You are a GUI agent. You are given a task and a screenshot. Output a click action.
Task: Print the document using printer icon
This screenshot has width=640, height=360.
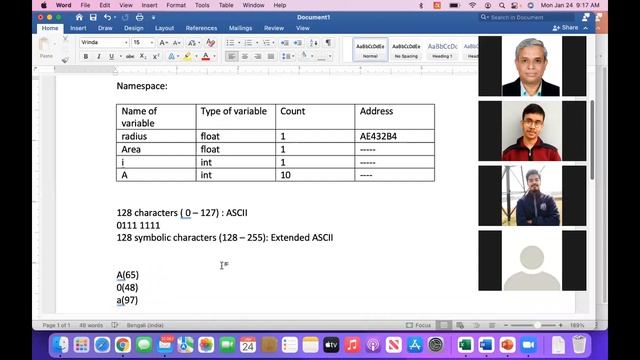click(x=140, y=17)
